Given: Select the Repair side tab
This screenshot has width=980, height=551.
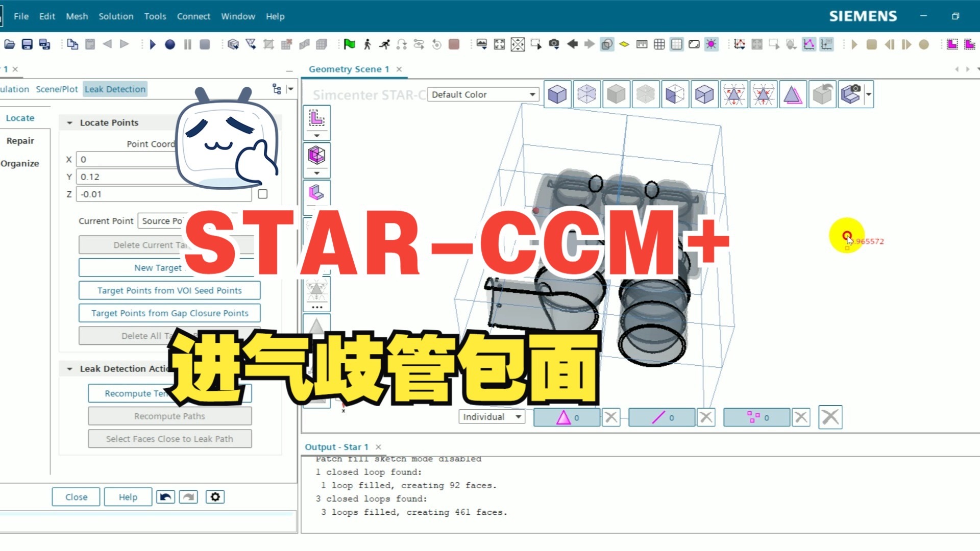Looking at the screenshot, I should click(20, 141).
